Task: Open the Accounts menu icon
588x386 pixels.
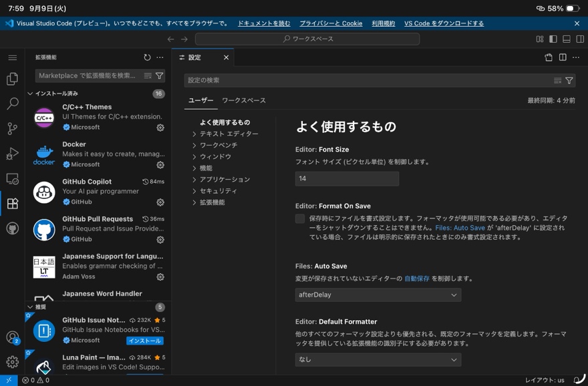Action: 13,337
